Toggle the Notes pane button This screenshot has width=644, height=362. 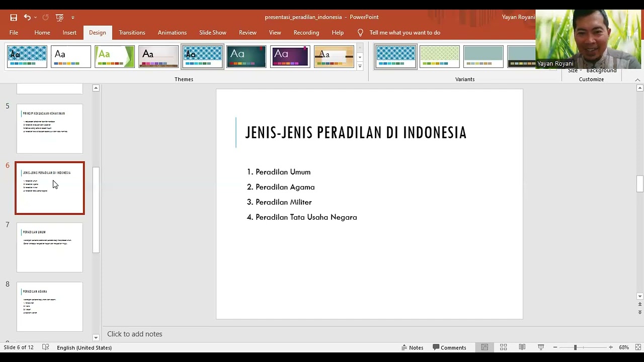pyautogui.click(x=412, y=347)
